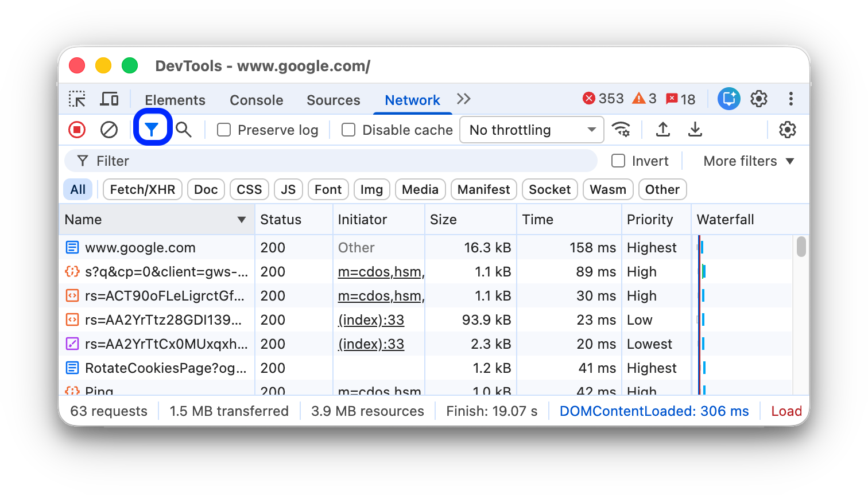Click the DOMContentLoaded: 306 ms status text
The height and width of the screenshot is (495, 868).
coord(654,411)
